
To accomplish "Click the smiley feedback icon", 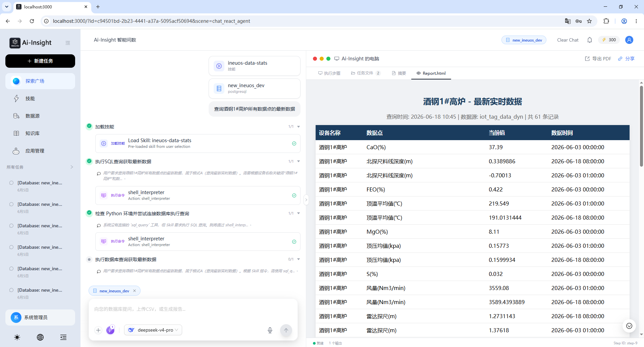I will coord(629,326).
